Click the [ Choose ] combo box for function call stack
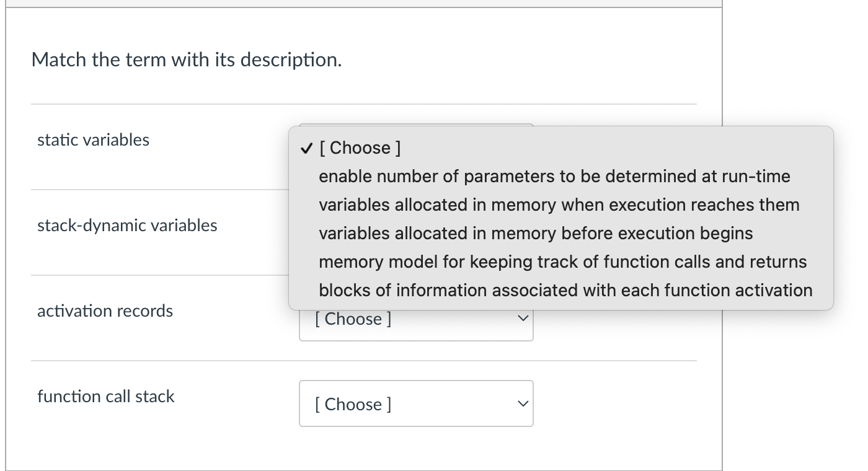The height and width of the screenshot is (471, 868). (x=415, y=403)
